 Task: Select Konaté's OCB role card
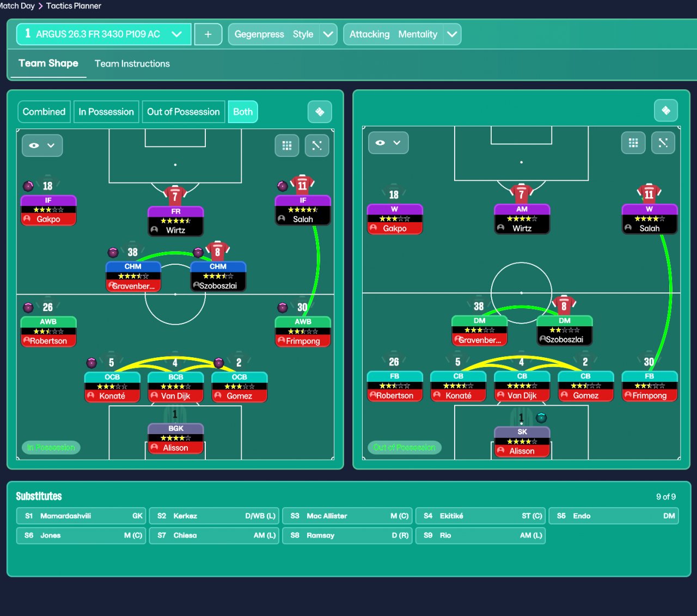pos(112,387)
